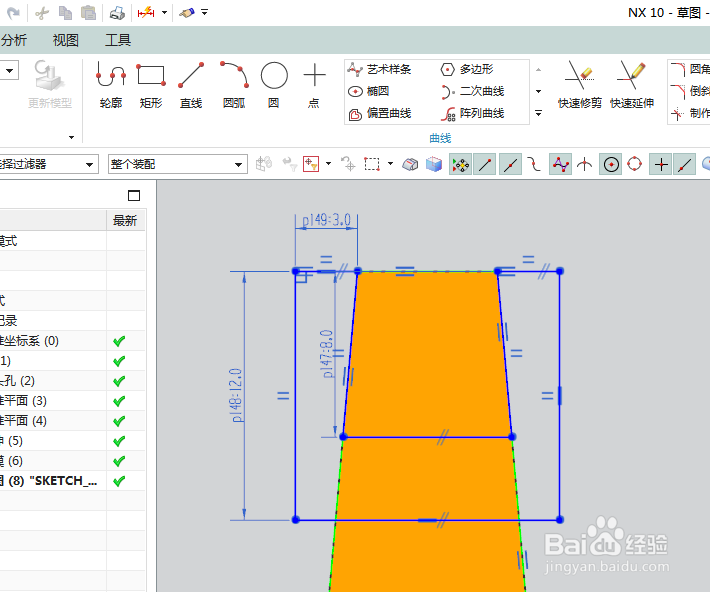Select the 矩形 rectangle tool
Screen dimensions: 710x592
click(x=151, y=85)
